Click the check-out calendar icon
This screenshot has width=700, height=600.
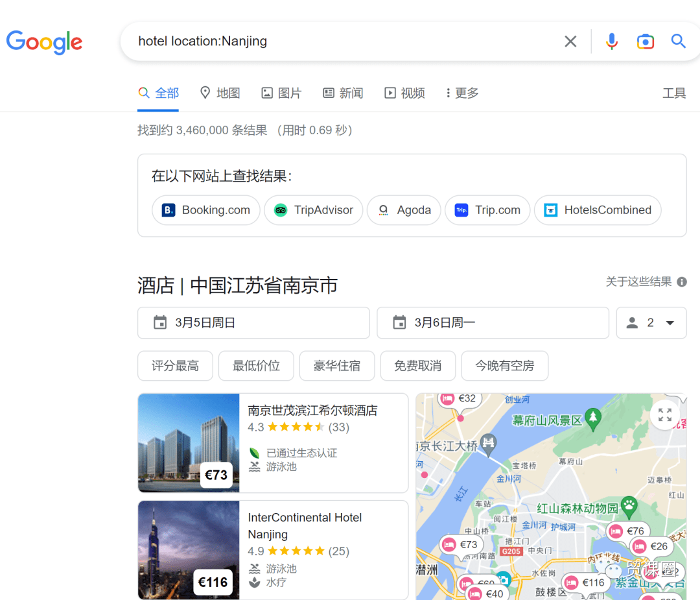tap(399, 322)
